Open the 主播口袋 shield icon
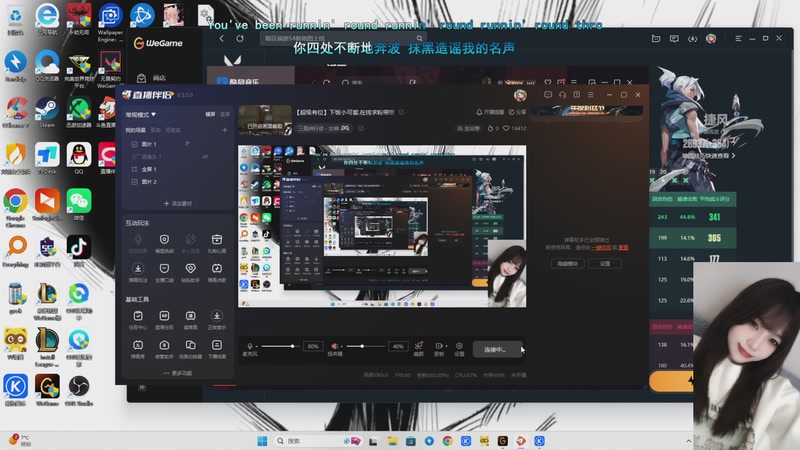 164,269
